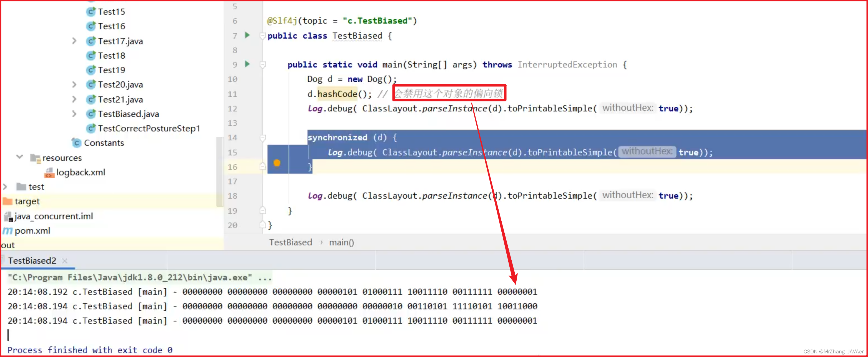This screenshot has width=868, height=357.
Task: Click the target folder icon
Action: [7, 201]
